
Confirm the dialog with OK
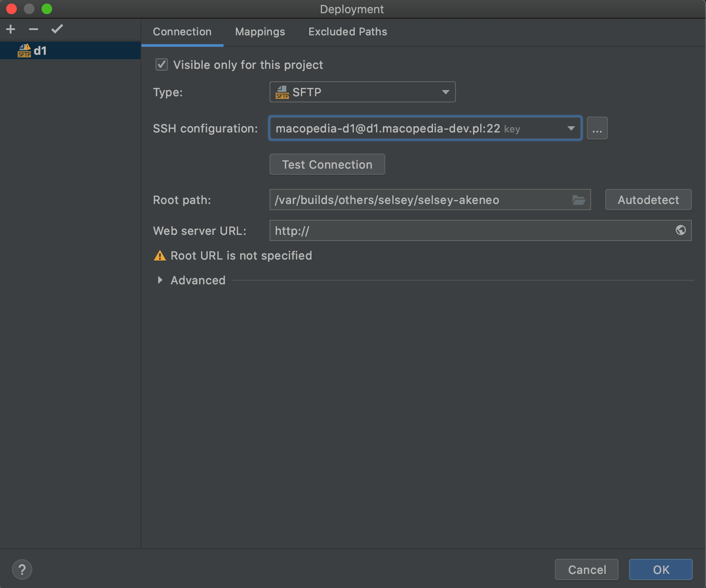tap(660, 569)
